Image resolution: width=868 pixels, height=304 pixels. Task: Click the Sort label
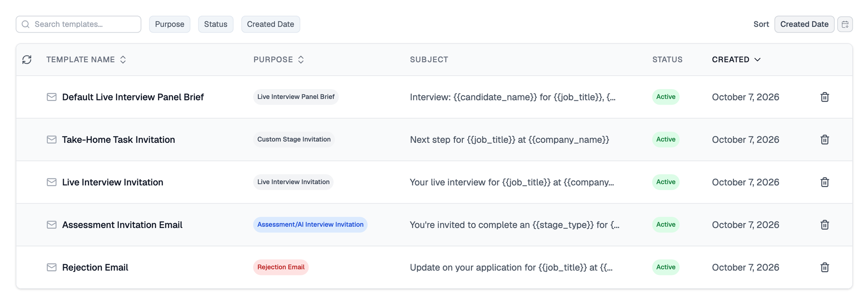tap(761, 24)
